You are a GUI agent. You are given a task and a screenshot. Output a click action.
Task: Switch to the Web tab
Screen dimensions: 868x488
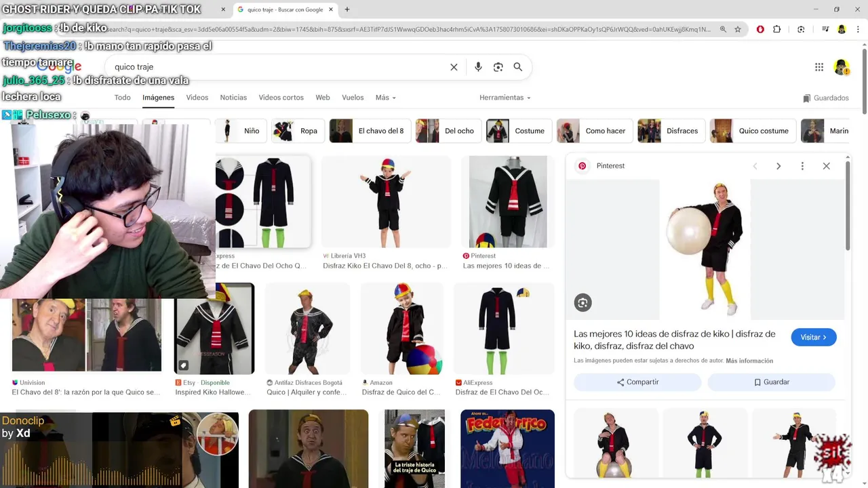coord(323,98)
